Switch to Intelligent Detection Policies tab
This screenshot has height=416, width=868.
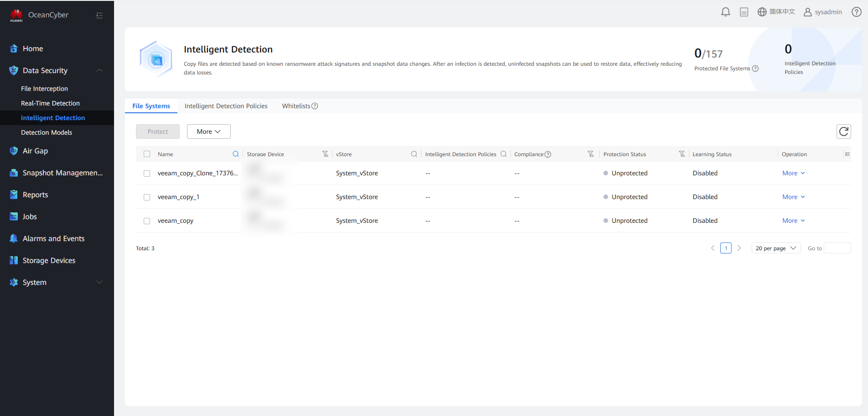pyautogui.click(x=226, y=106)
